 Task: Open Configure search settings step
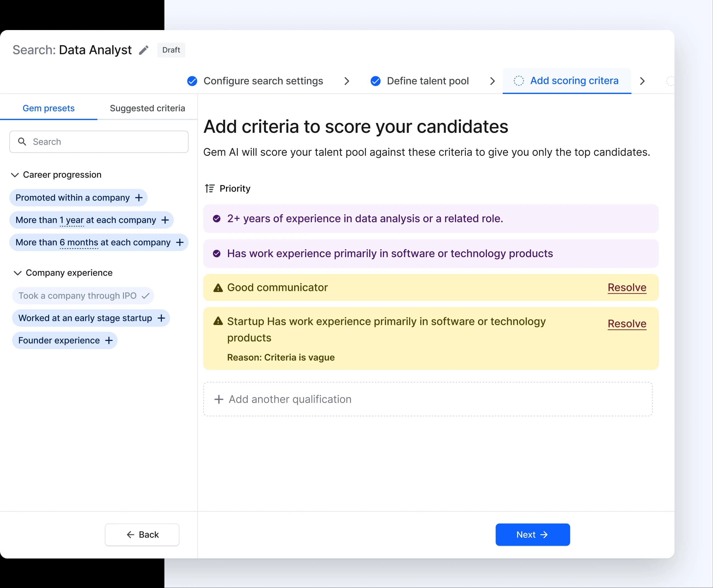click(255, 81)
